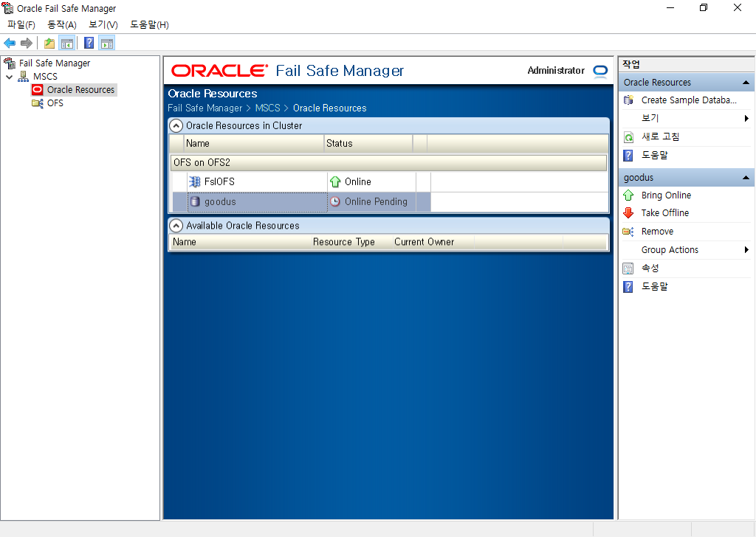The image size is (756, 537).
Task: Expand the 보기 submenu arrow in actions
Action: (746, 119)
